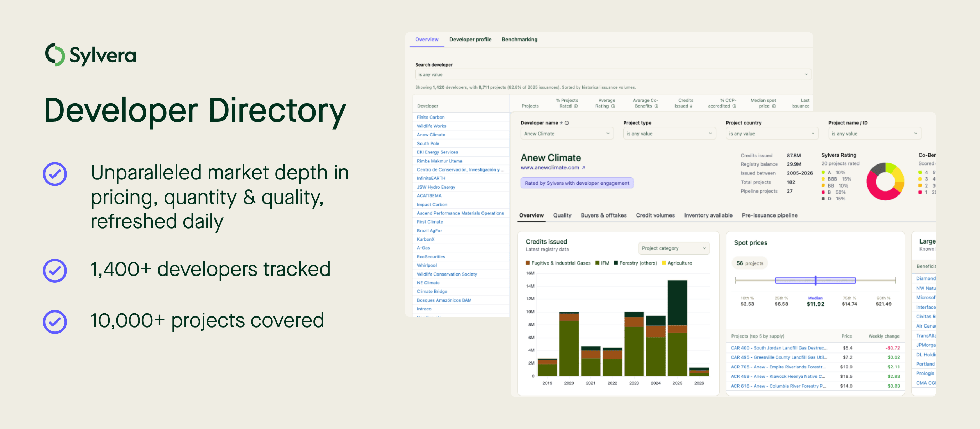Click the '87.8M' credits issued value
This screenshot has width=980, height=429.
(794, 156)
